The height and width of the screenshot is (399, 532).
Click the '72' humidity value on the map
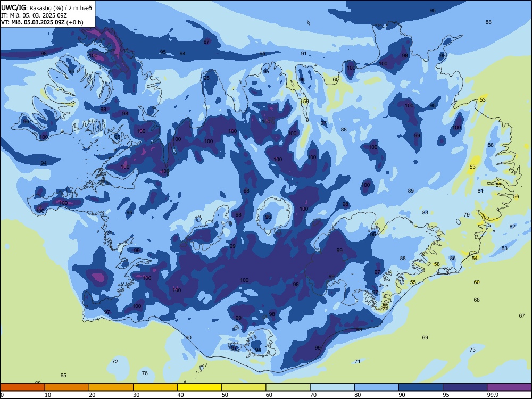tap(115, 361)
